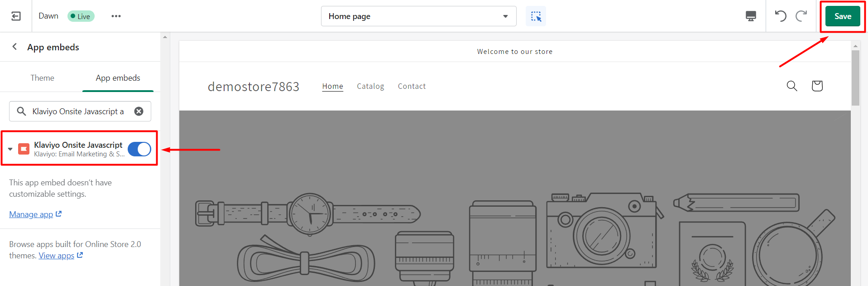Go back from App embeds
The image size is (868, 286).
tap(15, 47)
